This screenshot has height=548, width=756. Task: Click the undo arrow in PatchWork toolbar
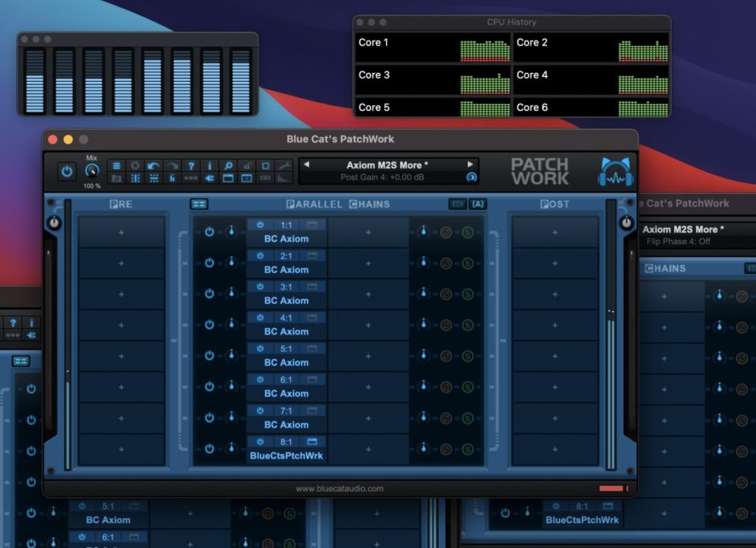point(154,165)
